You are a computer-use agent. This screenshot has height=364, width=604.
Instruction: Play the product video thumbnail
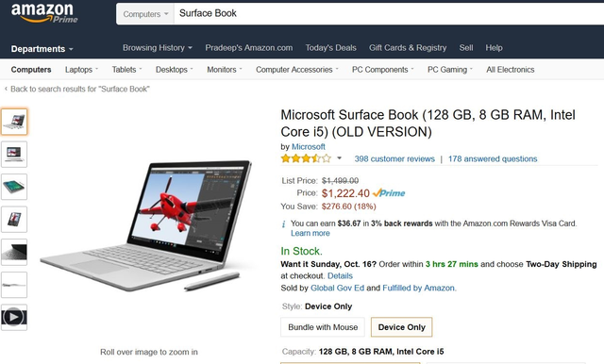coord(14,318)
